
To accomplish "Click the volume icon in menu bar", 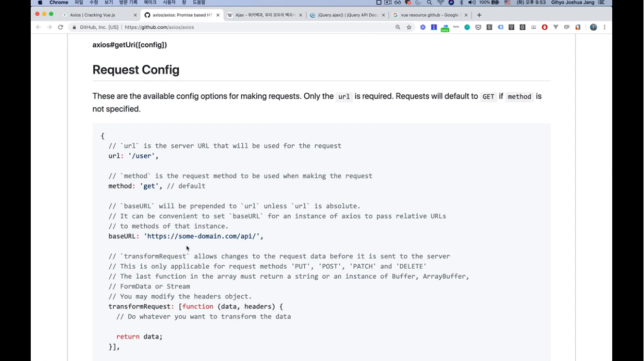I will pyautogui.click(x=472, y=3).
